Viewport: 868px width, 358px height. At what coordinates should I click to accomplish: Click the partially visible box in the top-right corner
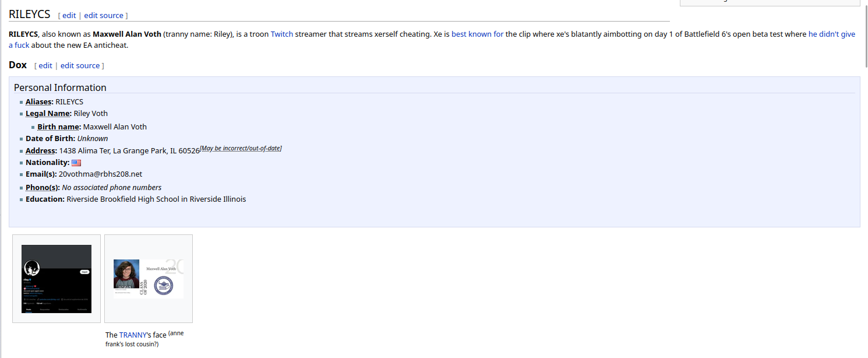pos(770,3)
